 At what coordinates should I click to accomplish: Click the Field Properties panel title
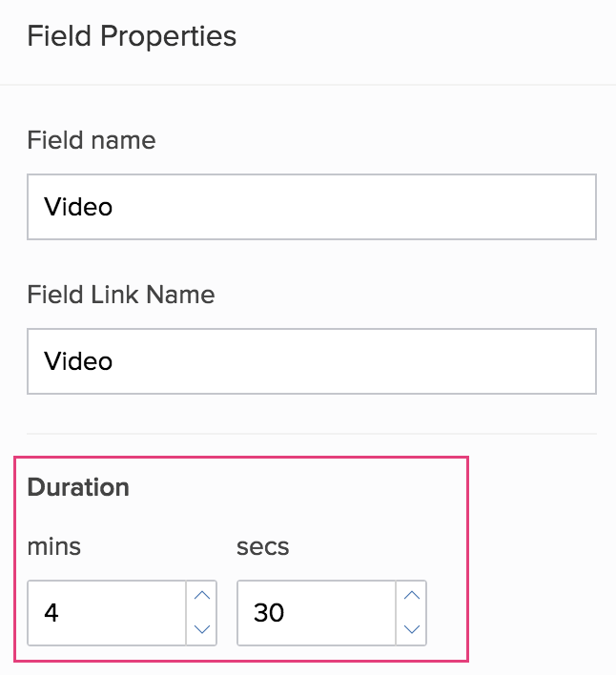click(132, 37)
